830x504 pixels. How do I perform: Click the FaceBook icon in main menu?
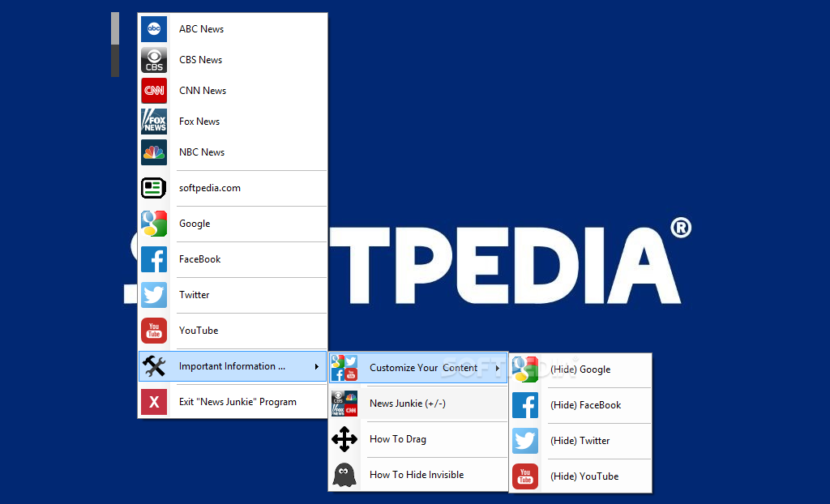(154, 258)
